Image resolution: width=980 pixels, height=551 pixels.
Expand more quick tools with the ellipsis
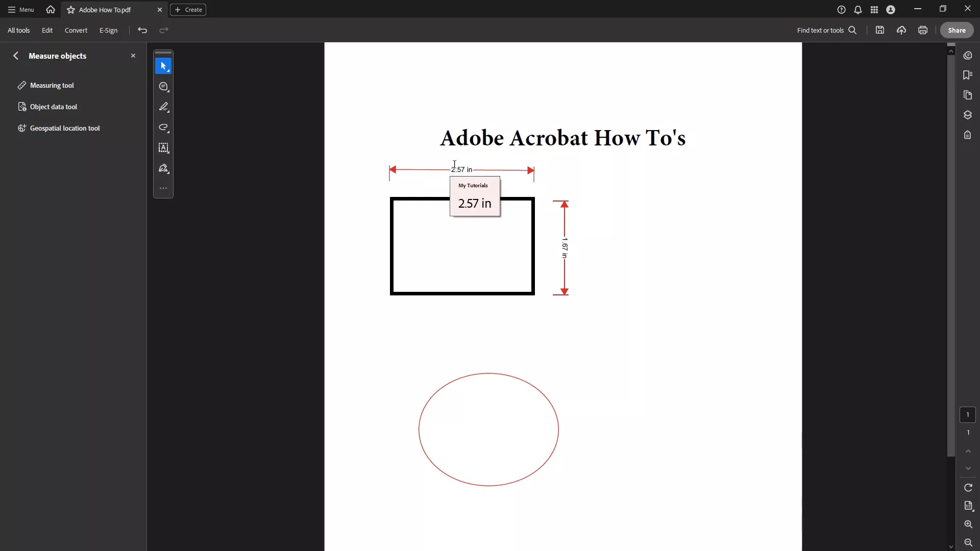click(163, 188)
